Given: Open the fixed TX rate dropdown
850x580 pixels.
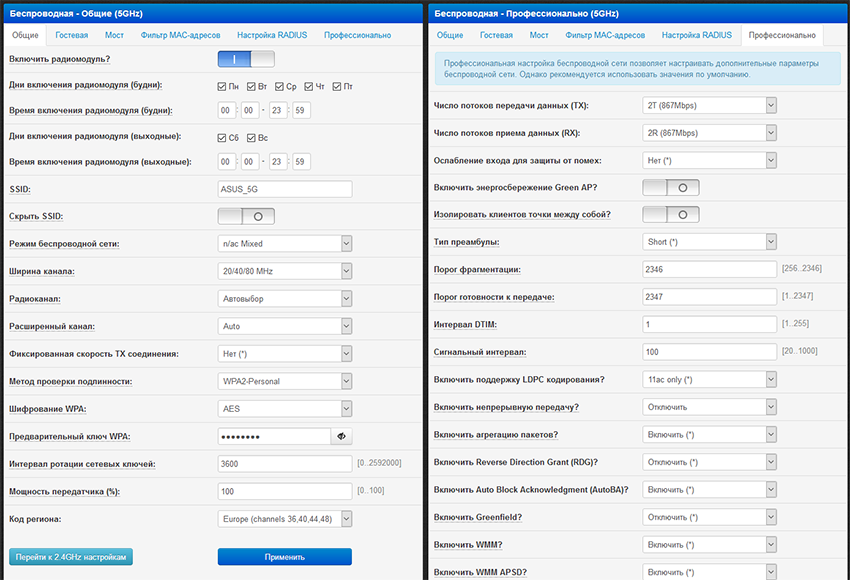Looking at the screenshot, I should tap(285, 354).
